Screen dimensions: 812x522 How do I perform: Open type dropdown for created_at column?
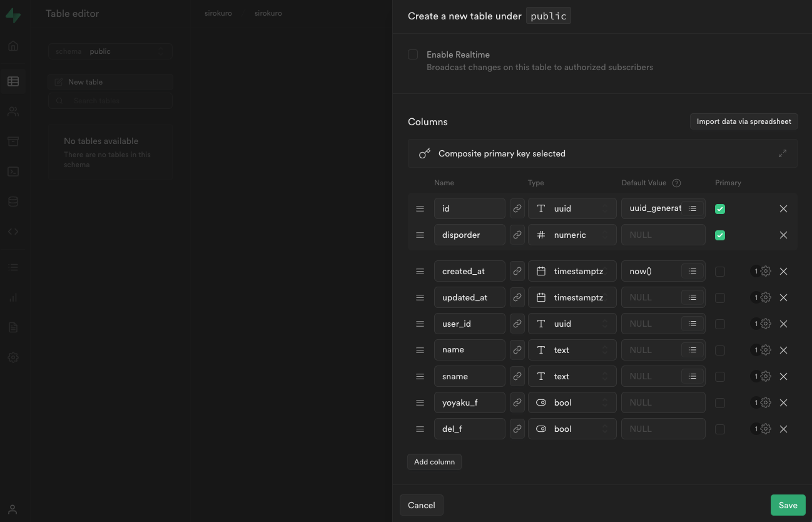pyautogui.click(x=572, y=271)
